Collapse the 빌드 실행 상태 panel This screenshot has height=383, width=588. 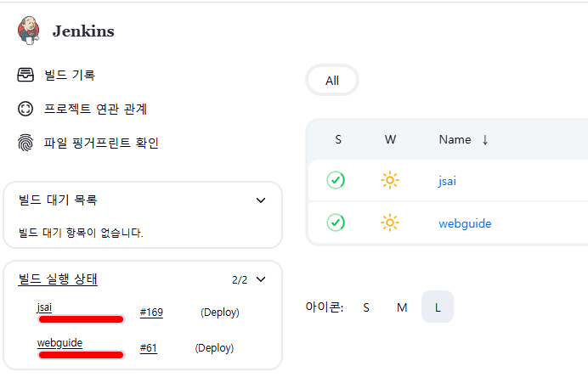pos(261,279)
